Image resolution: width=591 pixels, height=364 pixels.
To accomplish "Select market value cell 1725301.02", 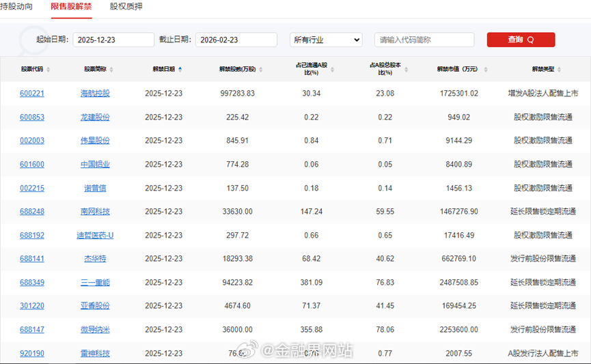I will point(458,94).
